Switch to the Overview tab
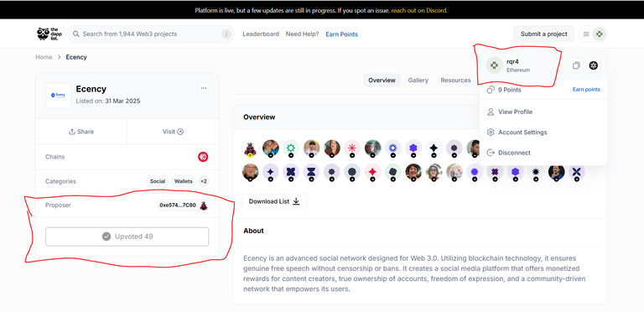 (382, 80)
